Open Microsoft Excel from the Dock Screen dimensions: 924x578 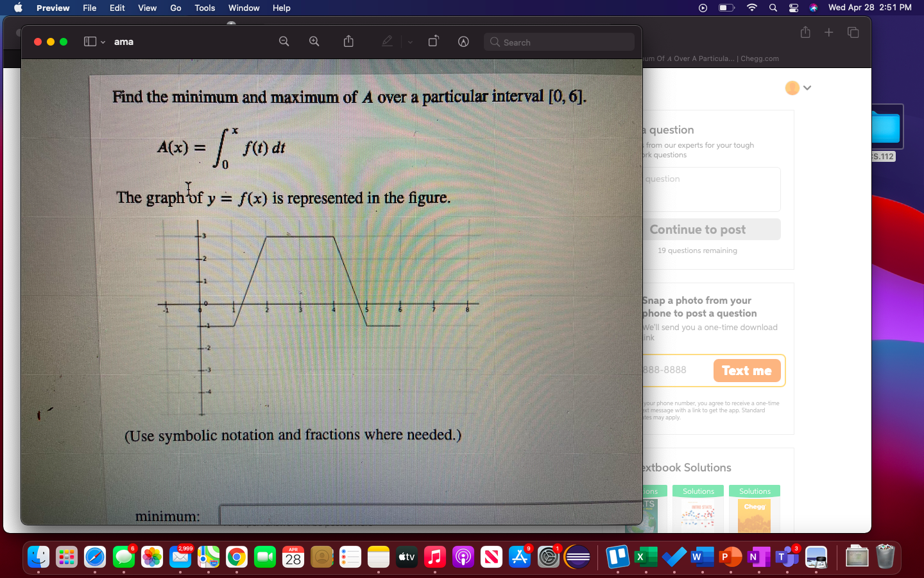[646, 557]
